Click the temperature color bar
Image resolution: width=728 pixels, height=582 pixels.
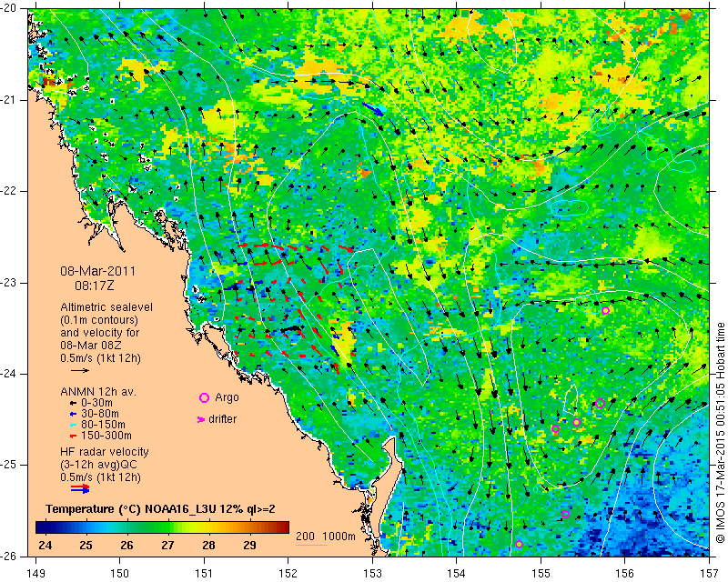[163, 527]
